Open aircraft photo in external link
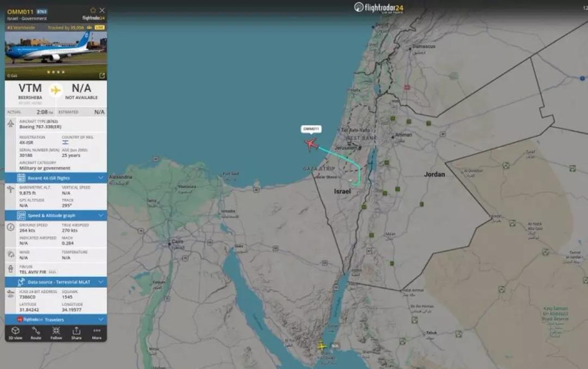 [102, 75]
